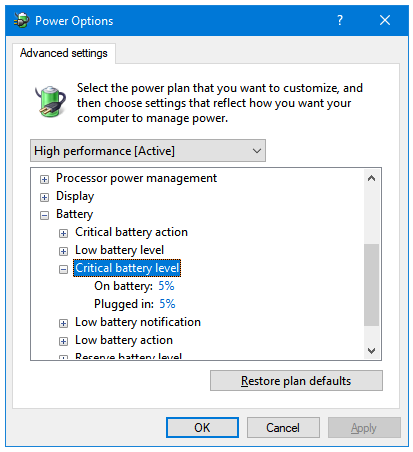Expand Critical battery action
This screenshot has width=413, height=452.
[x=63, y=233]
